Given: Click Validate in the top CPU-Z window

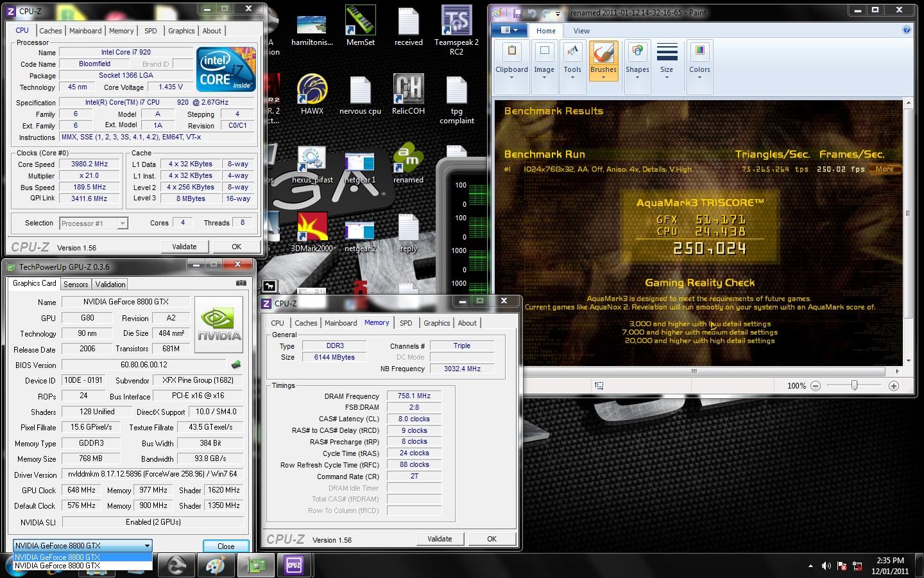Looking at the screenshot, I should tap(184, 247).
